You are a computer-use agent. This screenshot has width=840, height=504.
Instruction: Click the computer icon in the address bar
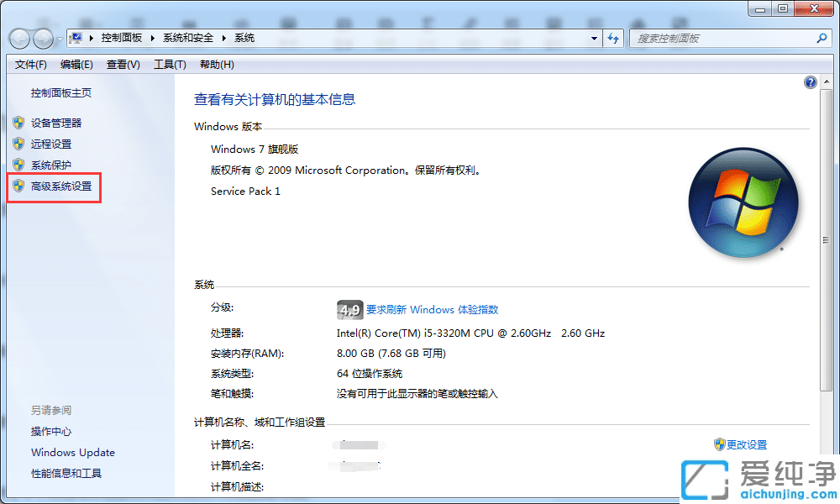[x=76, y=38]
